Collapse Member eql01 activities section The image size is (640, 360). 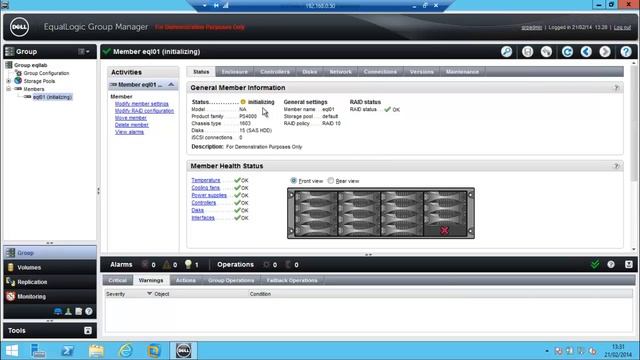click(x=171, y=84)
